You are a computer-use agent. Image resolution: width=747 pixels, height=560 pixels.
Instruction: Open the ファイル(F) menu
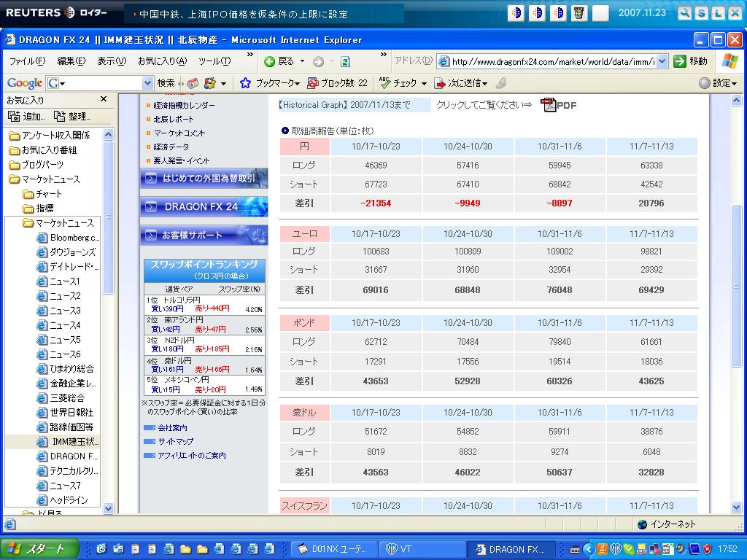pyautogui.click(x=27, y=61)
